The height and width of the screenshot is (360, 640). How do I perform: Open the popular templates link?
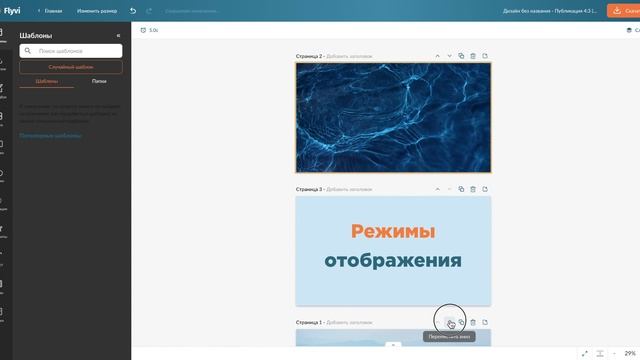tap(51, 136)
